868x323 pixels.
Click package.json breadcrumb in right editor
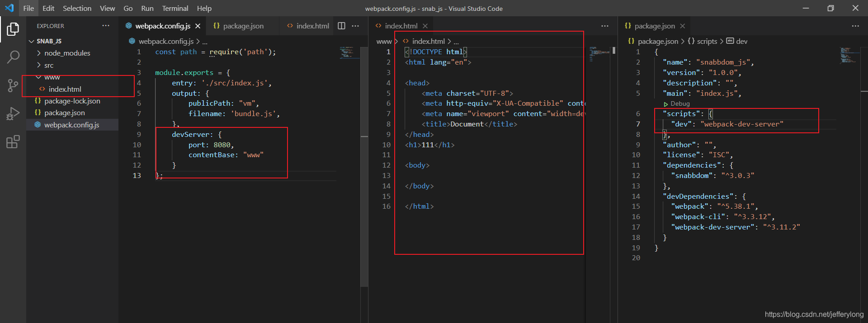pyautogui.click(x=658, y=41)
